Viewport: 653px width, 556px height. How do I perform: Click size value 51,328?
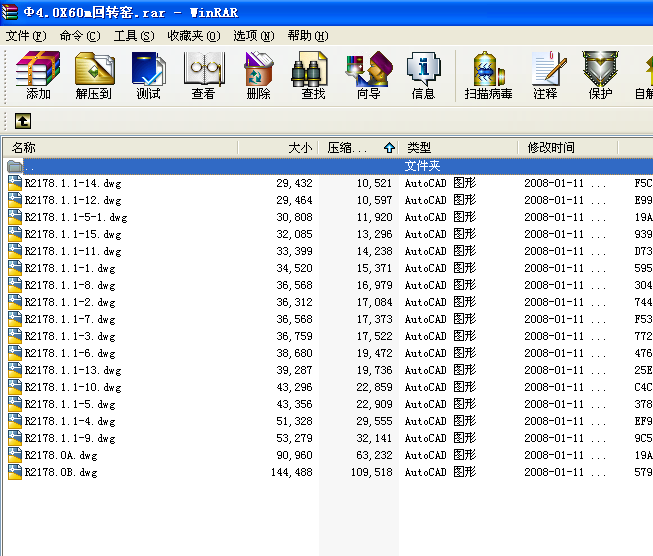pos(294,421)
